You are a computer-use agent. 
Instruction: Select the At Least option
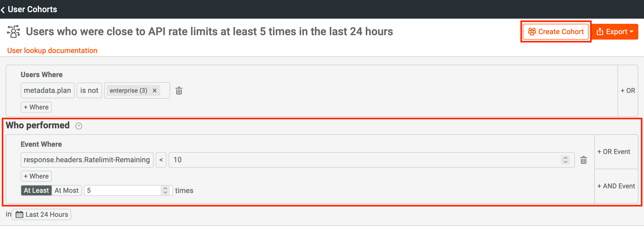click(x=36, y=190)
